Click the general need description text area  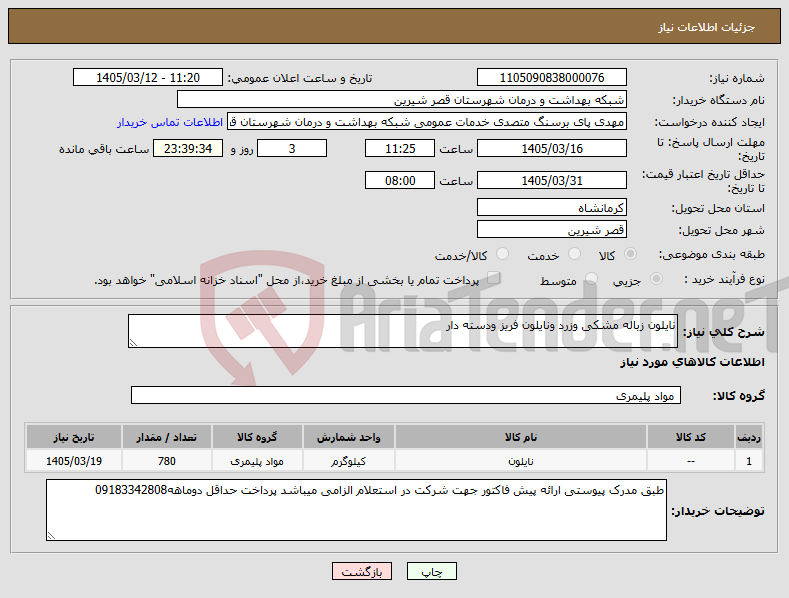403,331
